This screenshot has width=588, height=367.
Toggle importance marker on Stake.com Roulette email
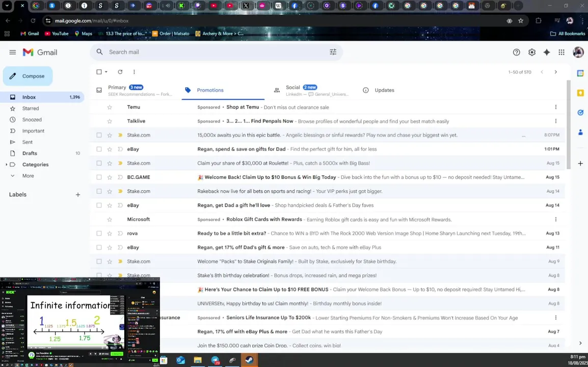(120, 163)
